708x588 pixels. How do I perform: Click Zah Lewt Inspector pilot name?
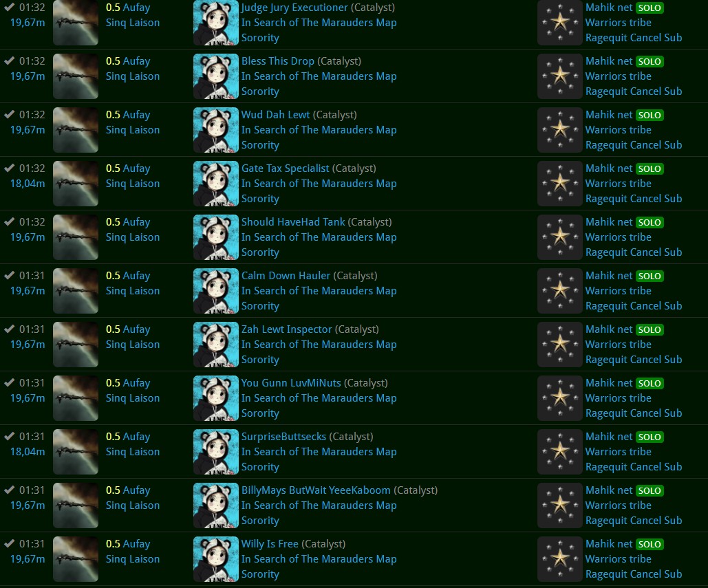coord(286,329)
